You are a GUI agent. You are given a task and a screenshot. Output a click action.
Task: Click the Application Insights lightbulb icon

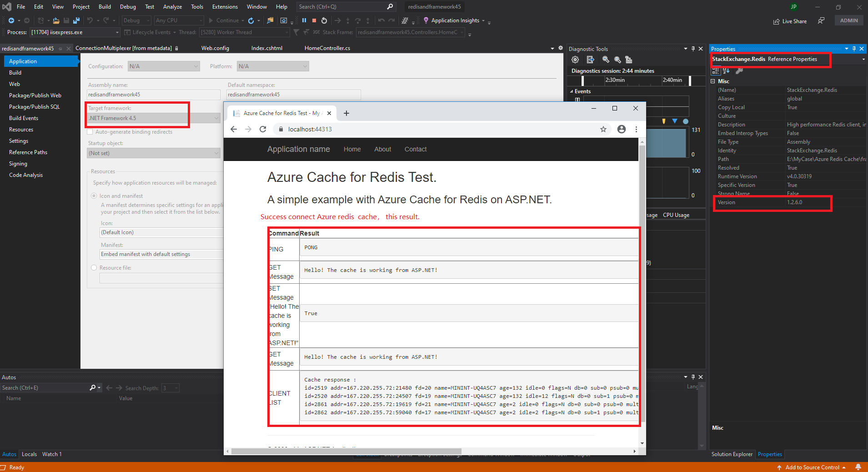click(x=426, y=20)
